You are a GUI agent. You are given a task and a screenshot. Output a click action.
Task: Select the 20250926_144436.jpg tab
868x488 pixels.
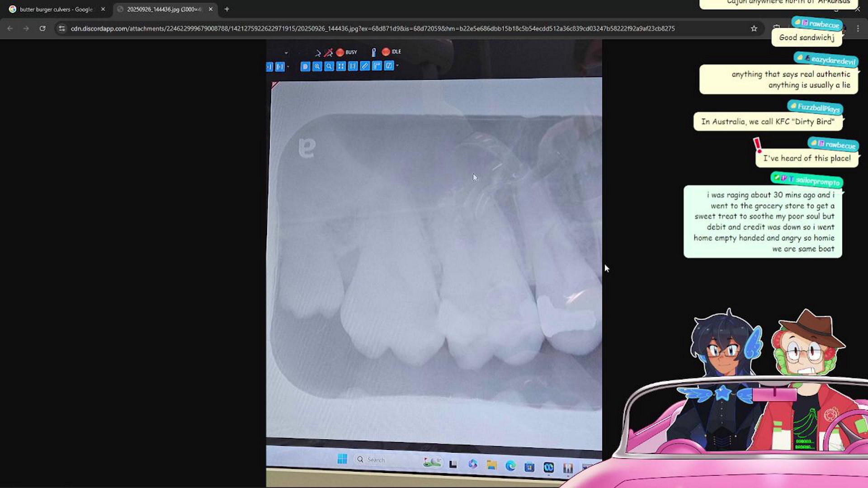click(x=163, y=9)
